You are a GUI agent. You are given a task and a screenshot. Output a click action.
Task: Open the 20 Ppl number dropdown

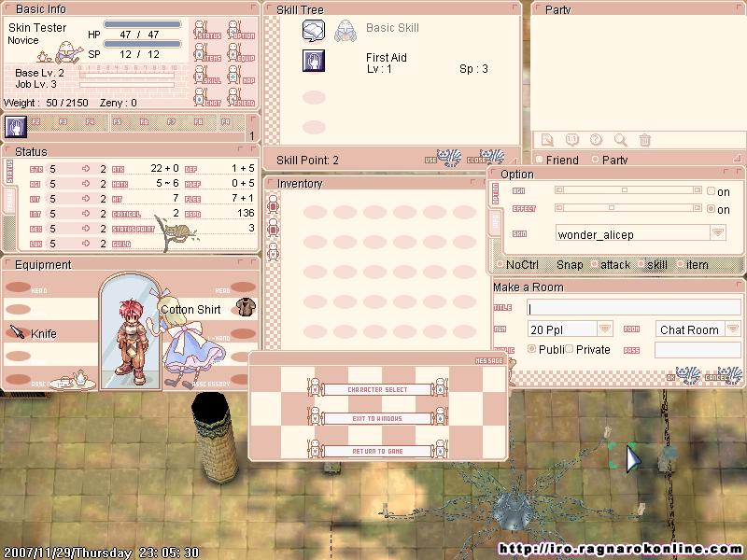click(x=604, y=329)
